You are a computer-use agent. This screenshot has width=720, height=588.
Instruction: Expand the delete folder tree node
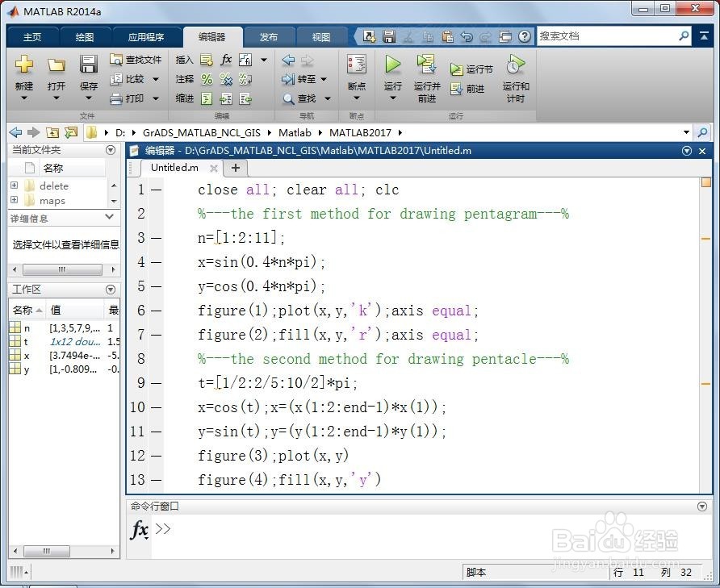coord(15,185)
